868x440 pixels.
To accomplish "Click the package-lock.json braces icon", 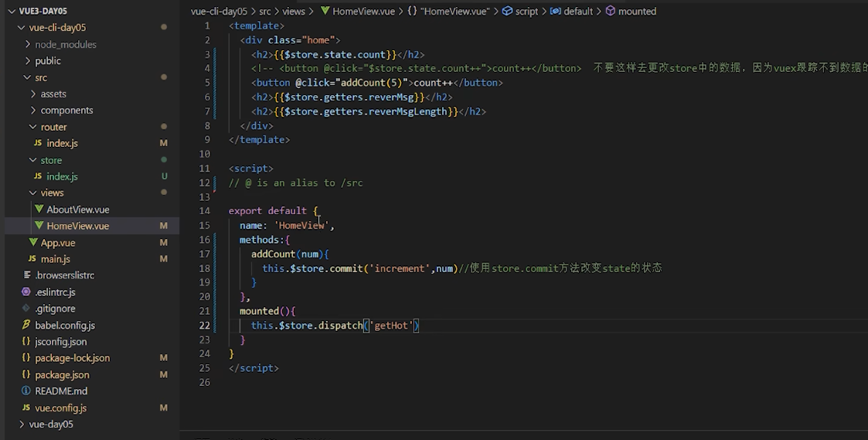I will point(26,357).
